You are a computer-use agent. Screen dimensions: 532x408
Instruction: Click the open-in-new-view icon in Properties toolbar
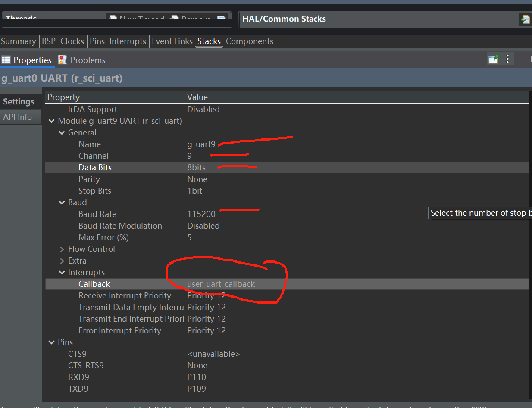[x=493, y=59]
